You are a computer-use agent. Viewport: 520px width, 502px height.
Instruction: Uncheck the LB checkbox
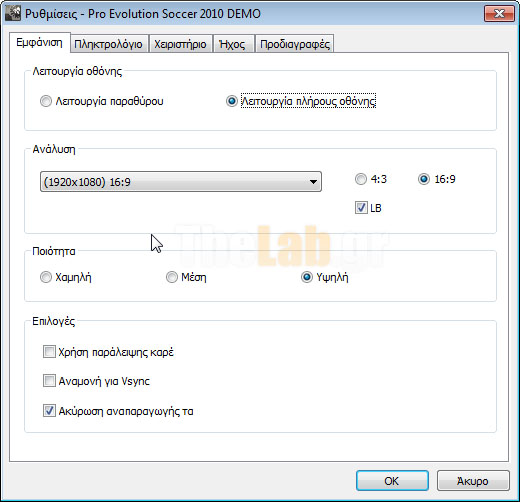(361, 208)
